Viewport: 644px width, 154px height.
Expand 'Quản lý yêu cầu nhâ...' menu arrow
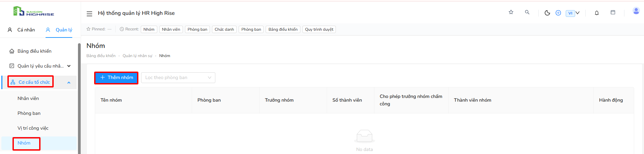point(69,66)
